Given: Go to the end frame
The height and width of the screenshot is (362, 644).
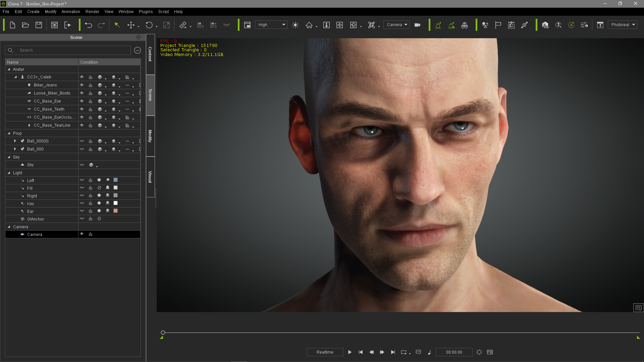Looking at the screenshot, I should (393, 352).
